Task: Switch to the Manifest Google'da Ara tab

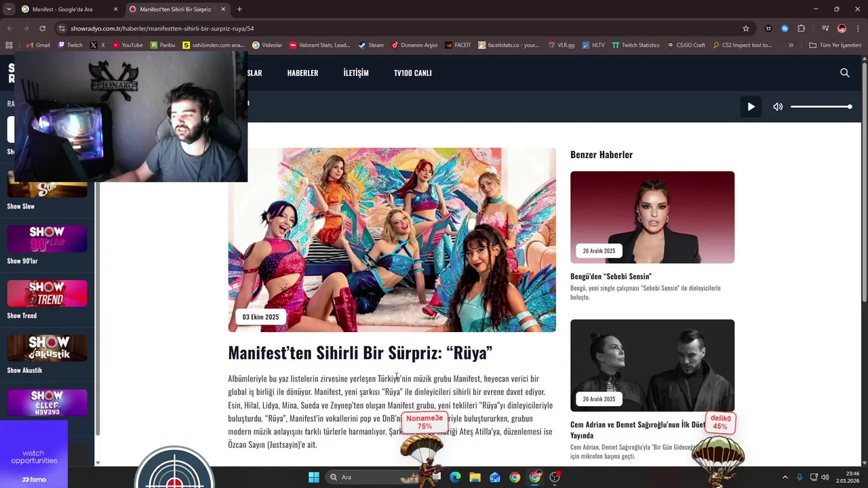Action: [69, 9]
